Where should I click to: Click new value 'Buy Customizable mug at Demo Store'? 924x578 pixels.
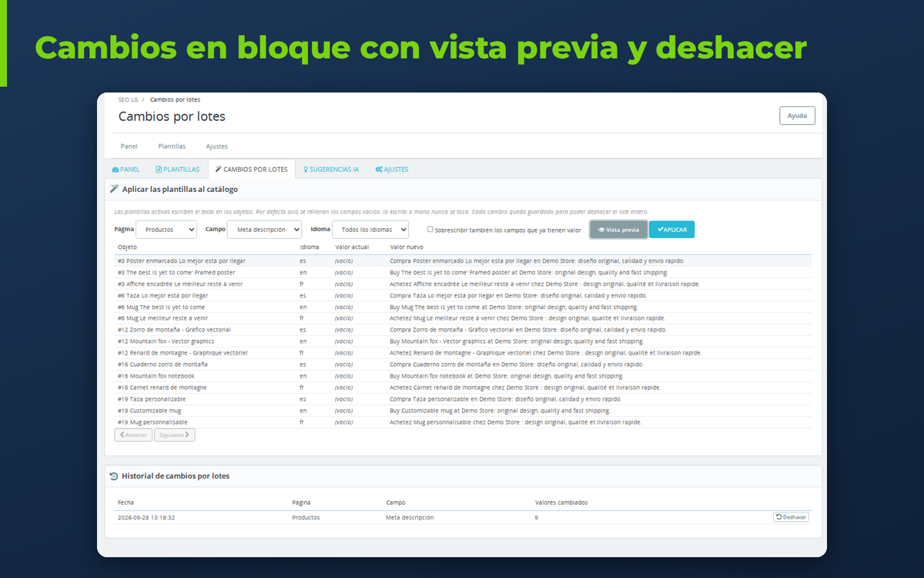click(500, 411)
